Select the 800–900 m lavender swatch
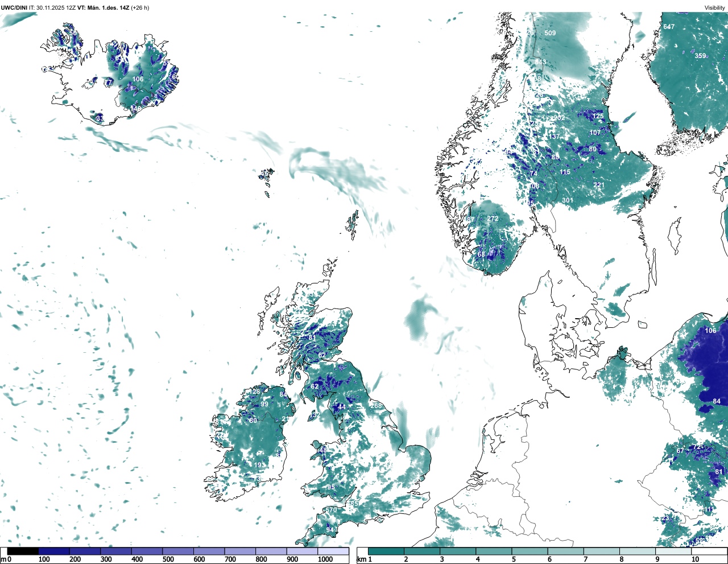 click(271, 551)
